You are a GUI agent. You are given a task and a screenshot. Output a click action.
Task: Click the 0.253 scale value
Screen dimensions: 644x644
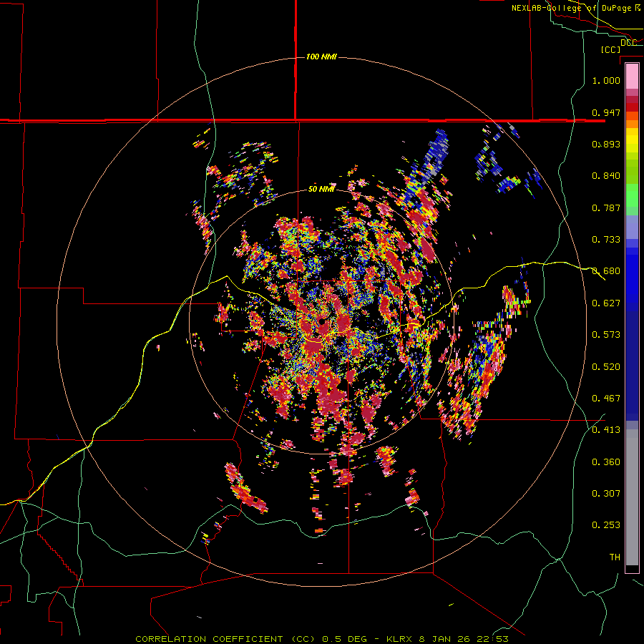606,525
